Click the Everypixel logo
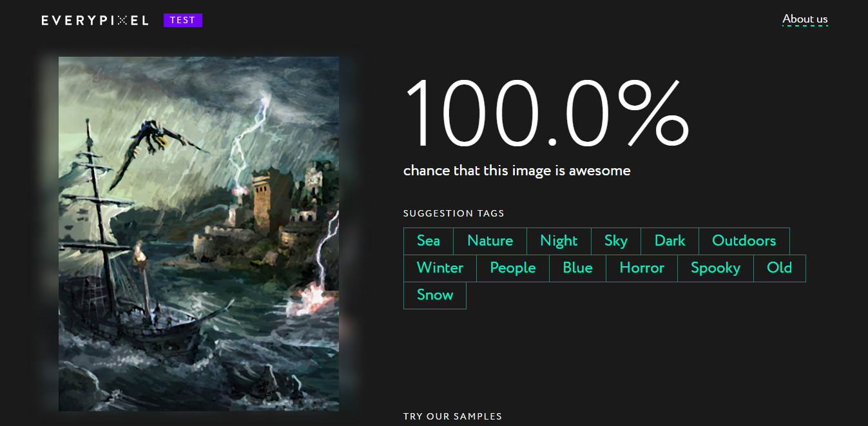Viewport: 868px width, 426px height. (95, 21)
